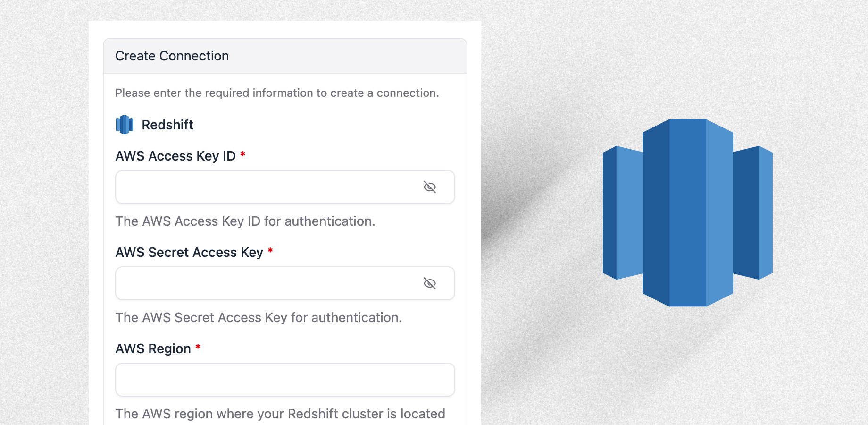The image size is (868, 425).
Task: Click the "Create Connection" header text
Action: tap(172, 56)
